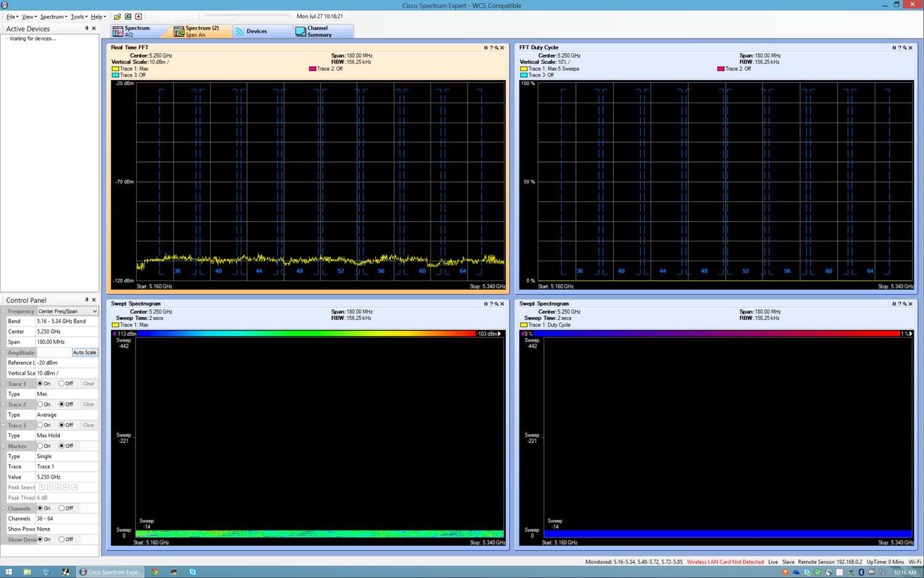Open the Tools menu
This screenshot has width=924, height=578.
coord(78,17)
